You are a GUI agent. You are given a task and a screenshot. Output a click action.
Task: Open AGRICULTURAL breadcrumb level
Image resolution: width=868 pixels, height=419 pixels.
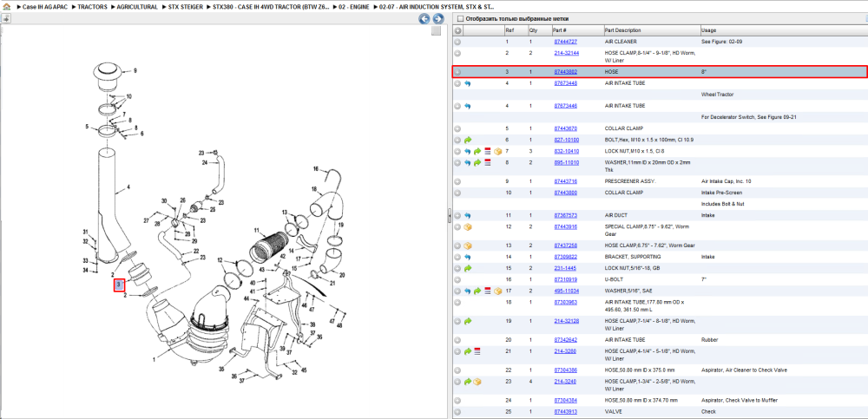137,8
